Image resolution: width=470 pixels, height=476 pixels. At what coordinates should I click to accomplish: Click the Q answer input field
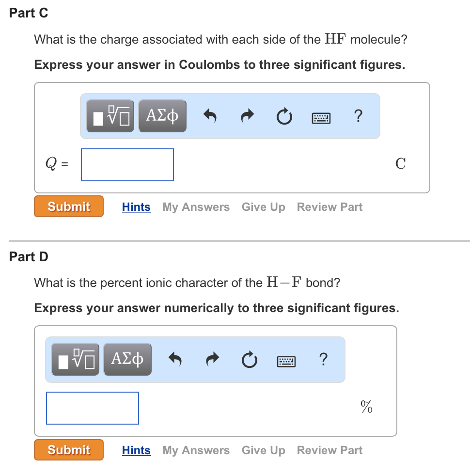[x=127, y=165]
